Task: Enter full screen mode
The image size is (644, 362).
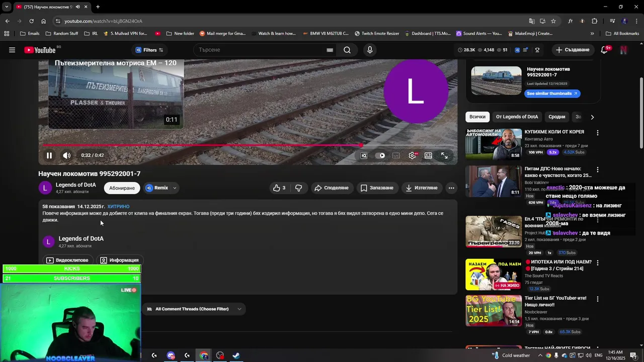Action: (444, 155)
